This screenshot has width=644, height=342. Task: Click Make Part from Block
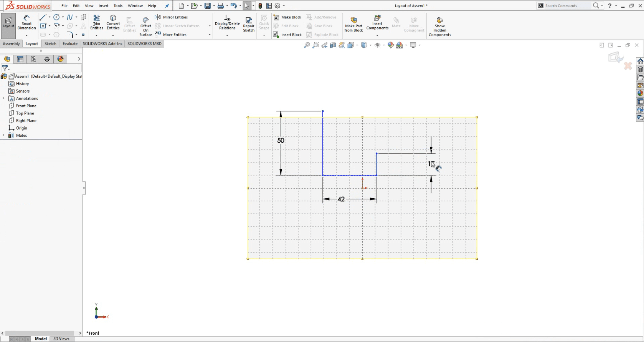click(x=353, y=25)
